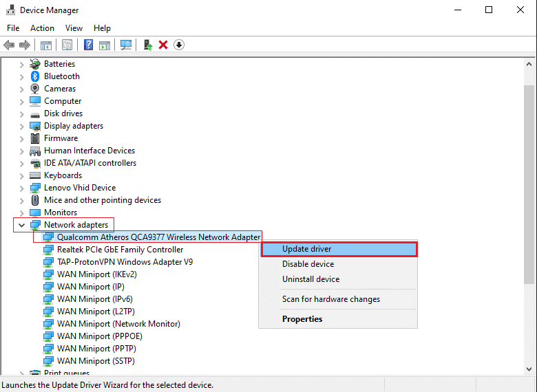Open the Action menu
The width and height of the screenshot is (537, 392).
pos(42,28)
